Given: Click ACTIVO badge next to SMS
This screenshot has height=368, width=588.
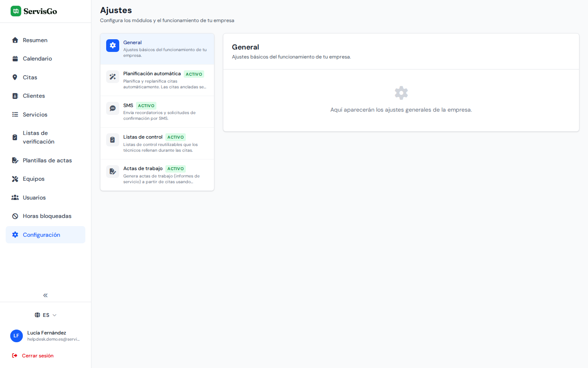Looking at the screenshot, I should point(146,105).
